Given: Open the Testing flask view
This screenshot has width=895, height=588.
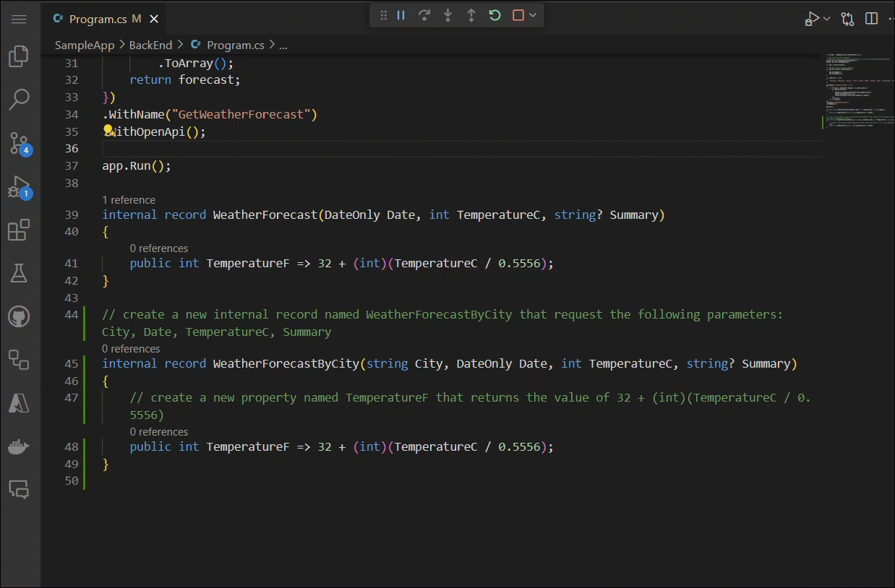Looking at the screenshot, I should point(19,273).
